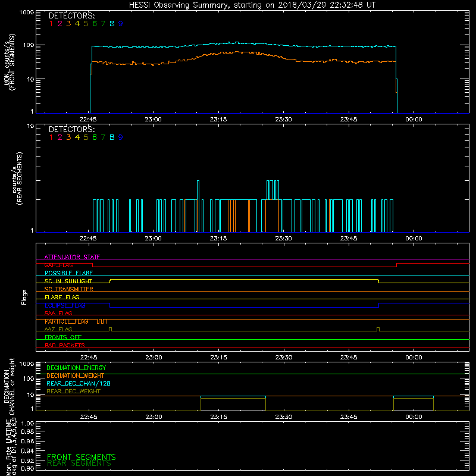Viewport: 476px width, 476px height.
Task: Select the 0.94 livetime axis value
Action: [x=27, y=450]
